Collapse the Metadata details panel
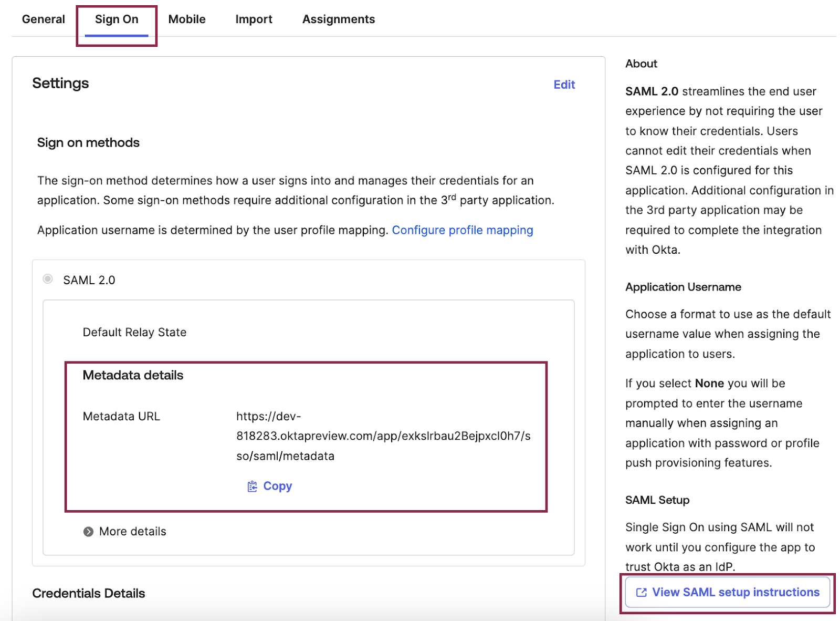The height and width of the screenshot is (621, 840). [x=132, y=375]
